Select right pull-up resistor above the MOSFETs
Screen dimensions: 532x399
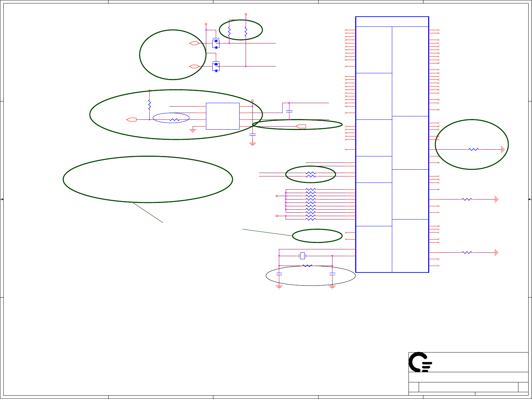tap(246, 32)
